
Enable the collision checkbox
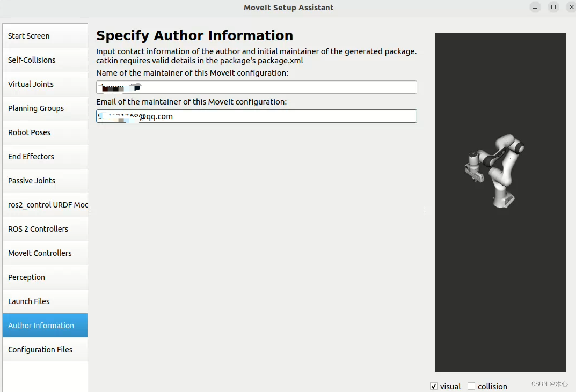[x=471, y=386]
